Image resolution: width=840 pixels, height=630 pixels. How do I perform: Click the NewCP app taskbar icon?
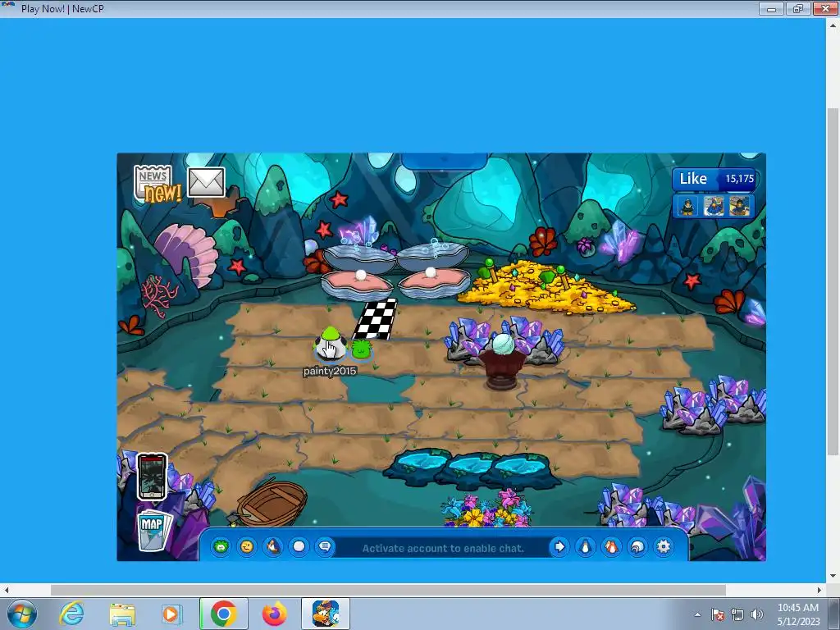(x=326, y=614)
